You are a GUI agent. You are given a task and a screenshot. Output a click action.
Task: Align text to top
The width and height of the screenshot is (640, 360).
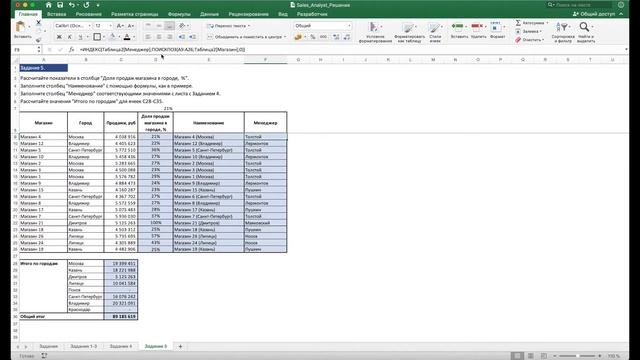tap(148, 26)
